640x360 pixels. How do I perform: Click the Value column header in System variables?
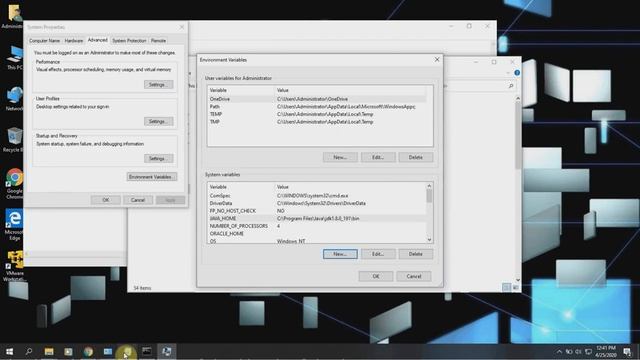tap(350, 187)
